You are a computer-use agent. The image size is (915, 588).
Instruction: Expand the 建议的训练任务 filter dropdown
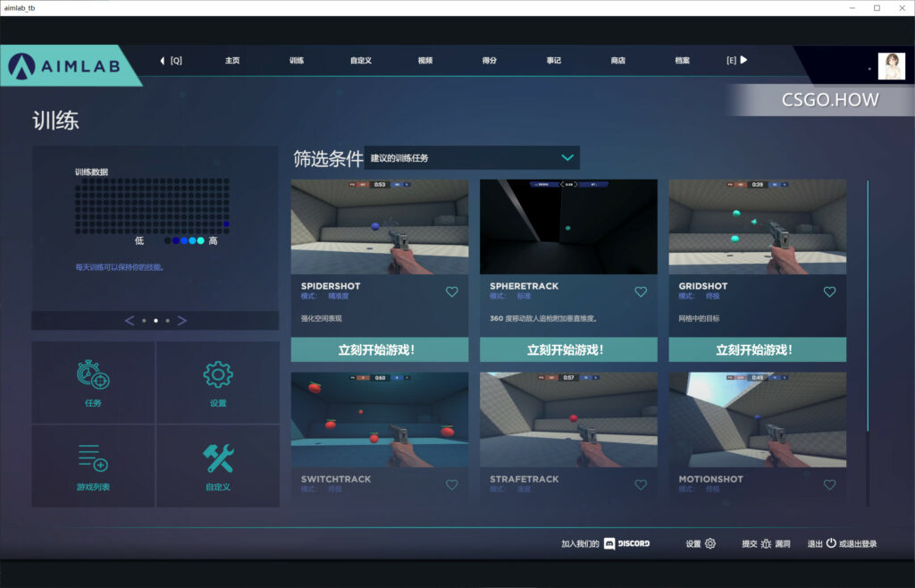472,157
